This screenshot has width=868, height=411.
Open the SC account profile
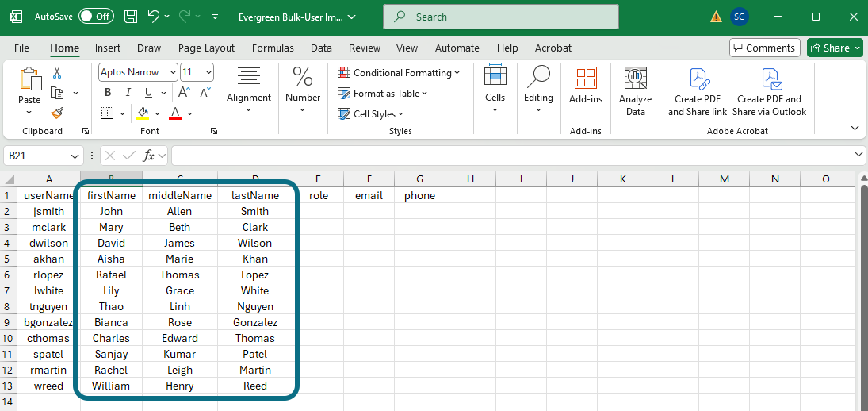(739, 17)
